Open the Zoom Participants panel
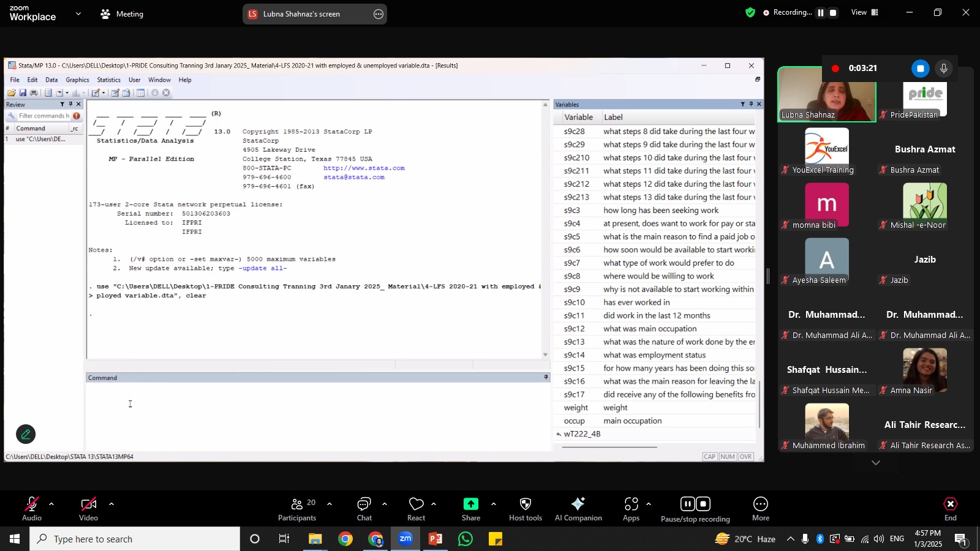The image size is (980, 551). pyautogui.click(x=297, y=509)
